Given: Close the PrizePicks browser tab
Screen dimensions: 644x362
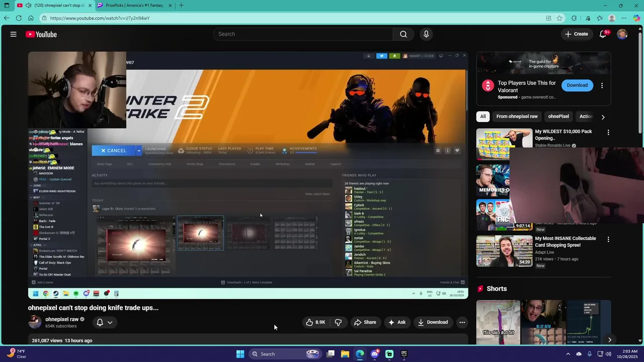Looking at the screenshot, I should click(170, 6).
